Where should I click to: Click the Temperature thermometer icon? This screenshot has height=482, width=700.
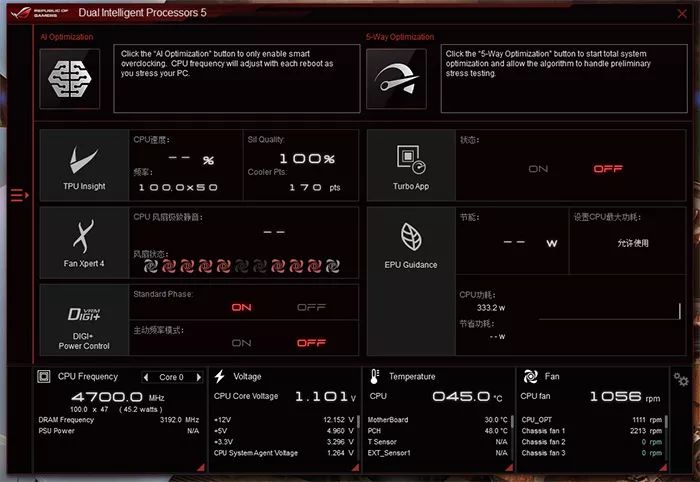(374, 376)
